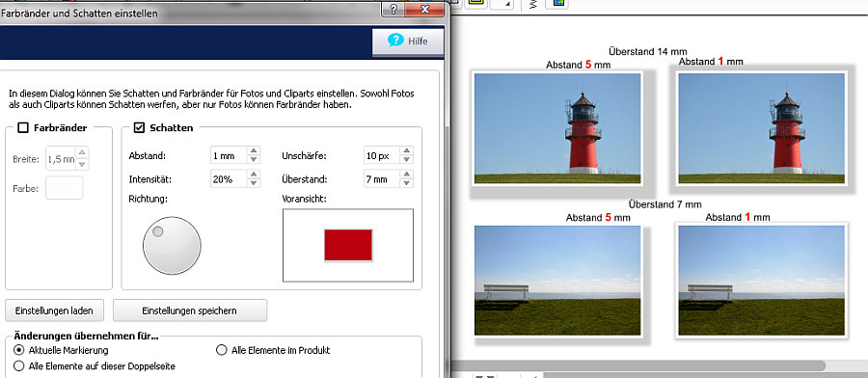This screenshot has width=868, height=378.
Task: Increase Abstand value with up arrow
Action: tap(254, 151)
